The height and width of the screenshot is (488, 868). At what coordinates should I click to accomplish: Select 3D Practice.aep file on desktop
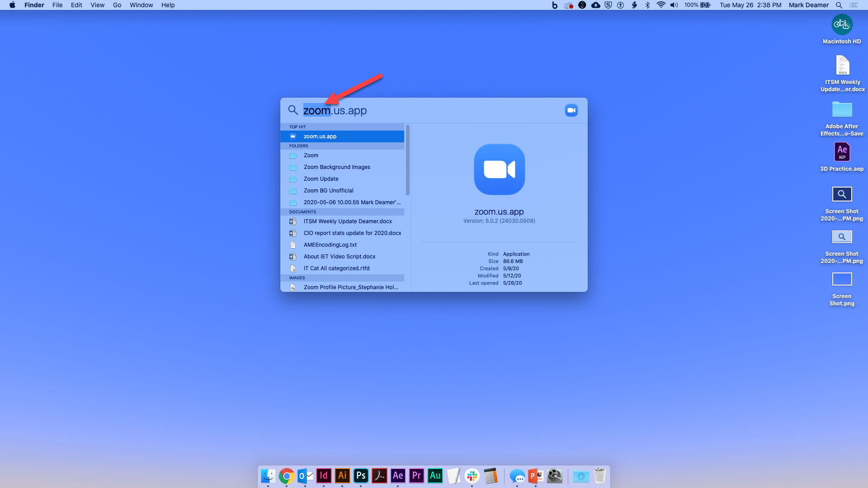842,157
